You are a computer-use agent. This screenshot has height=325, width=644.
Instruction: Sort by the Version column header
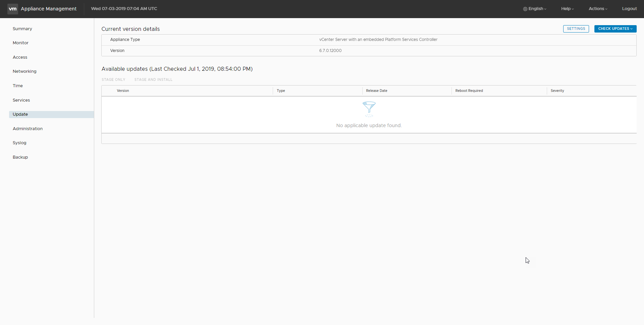point(123,91)
